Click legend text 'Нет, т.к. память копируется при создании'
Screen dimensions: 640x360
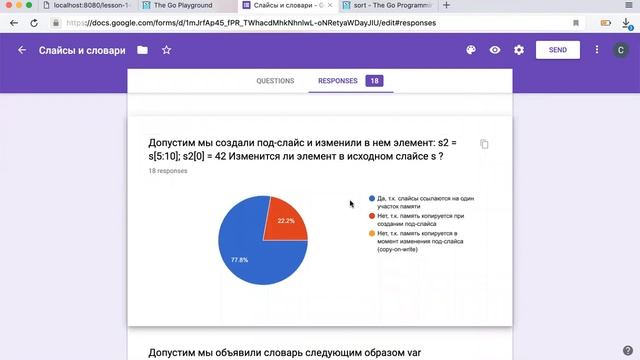click(x=420, y=220)
